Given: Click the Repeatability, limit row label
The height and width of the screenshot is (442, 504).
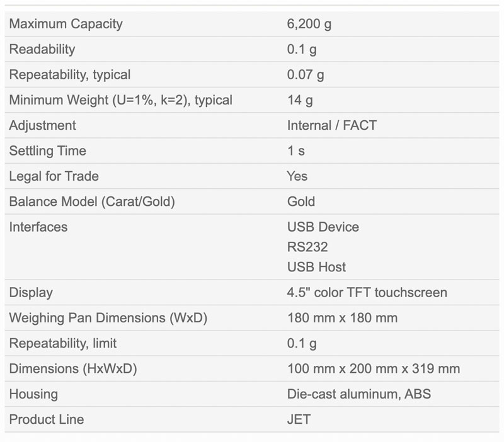Looking at the screenshot, I should pyautogui.click(x=62, y=343).
